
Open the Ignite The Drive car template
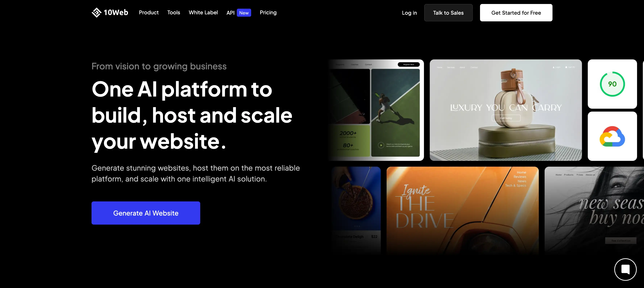[462, 210]
